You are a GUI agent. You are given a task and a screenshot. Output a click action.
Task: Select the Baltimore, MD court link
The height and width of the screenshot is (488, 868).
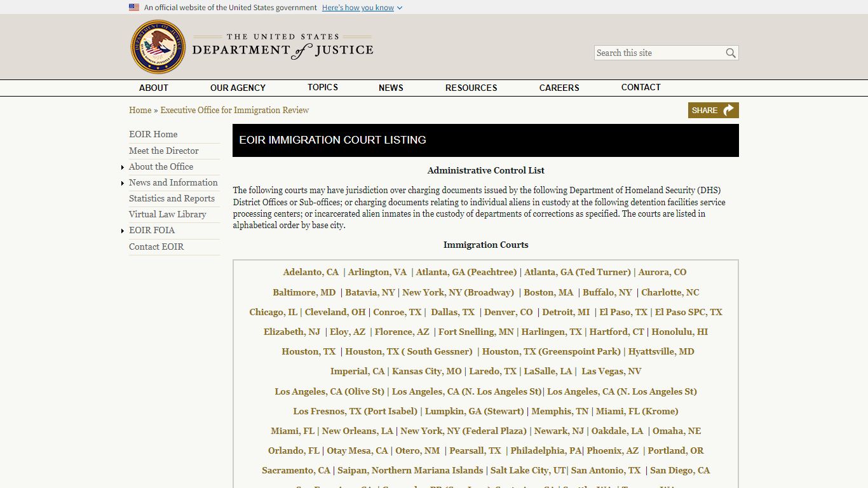304,292
